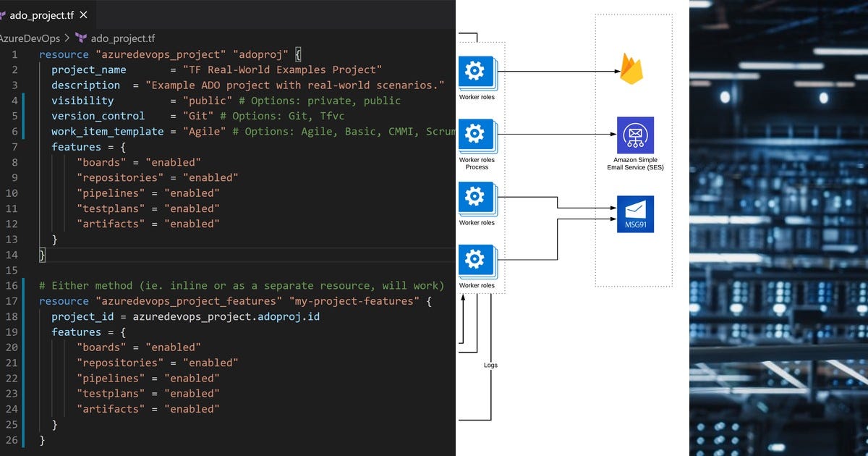This screenshot has height=456, width=868.
Task: Collapse the features block starting at line 7
Action: [32, 147]
